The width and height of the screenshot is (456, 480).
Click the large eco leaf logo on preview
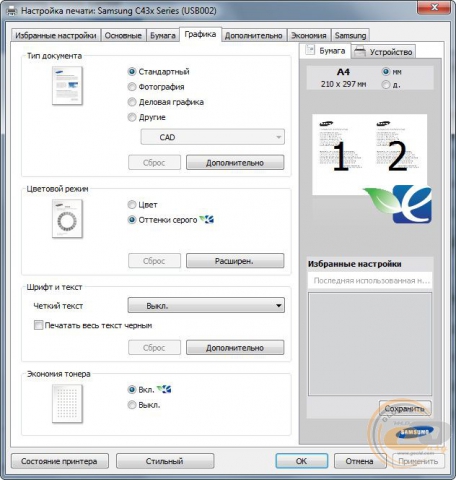pyautogui.click(x=397, y=204)
